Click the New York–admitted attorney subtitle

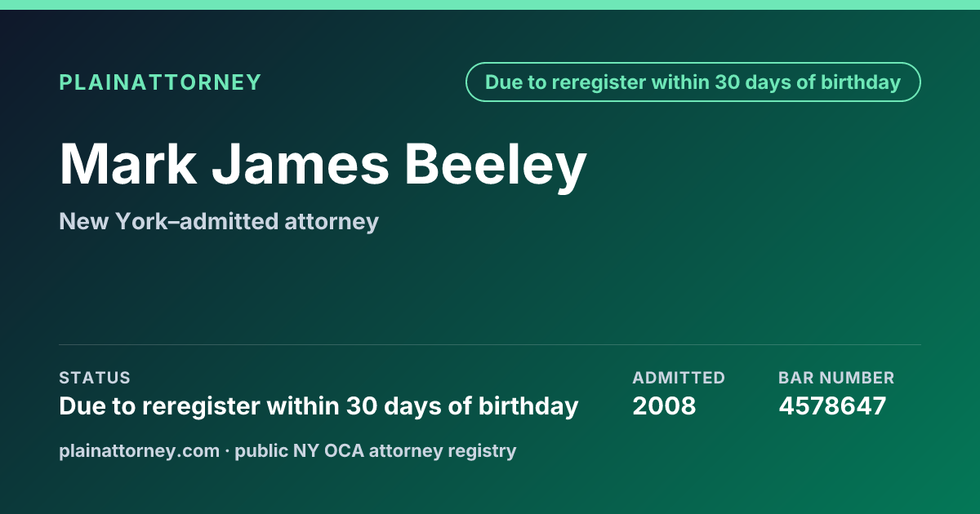coord(219,221)
